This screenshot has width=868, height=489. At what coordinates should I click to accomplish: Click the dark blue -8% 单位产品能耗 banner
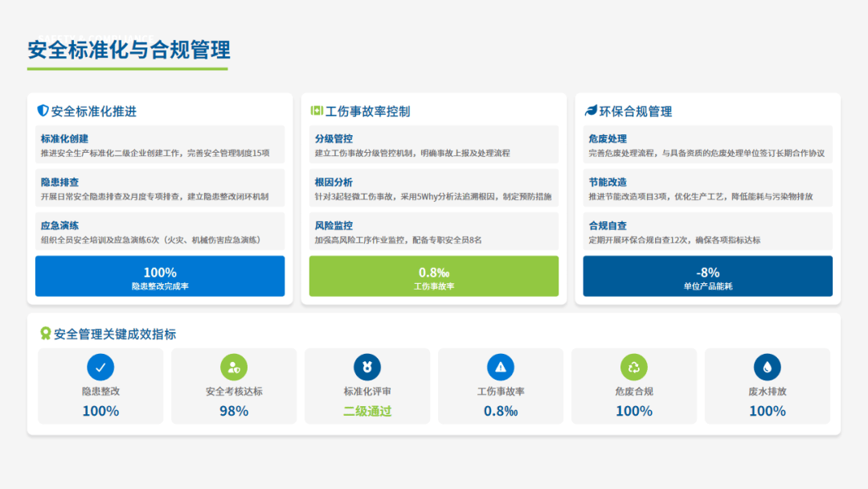tap(707, 277)
